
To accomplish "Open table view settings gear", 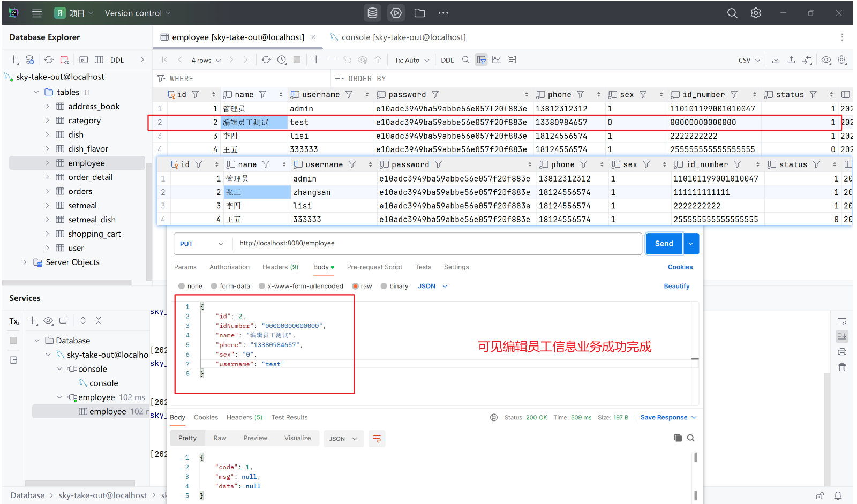I will tap(842, 59).
